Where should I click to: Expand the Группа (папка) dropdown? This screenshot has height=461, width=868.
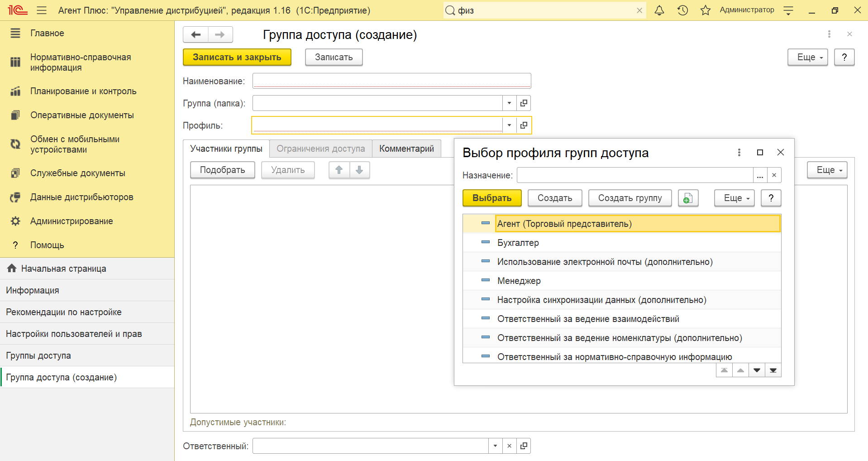509,103
